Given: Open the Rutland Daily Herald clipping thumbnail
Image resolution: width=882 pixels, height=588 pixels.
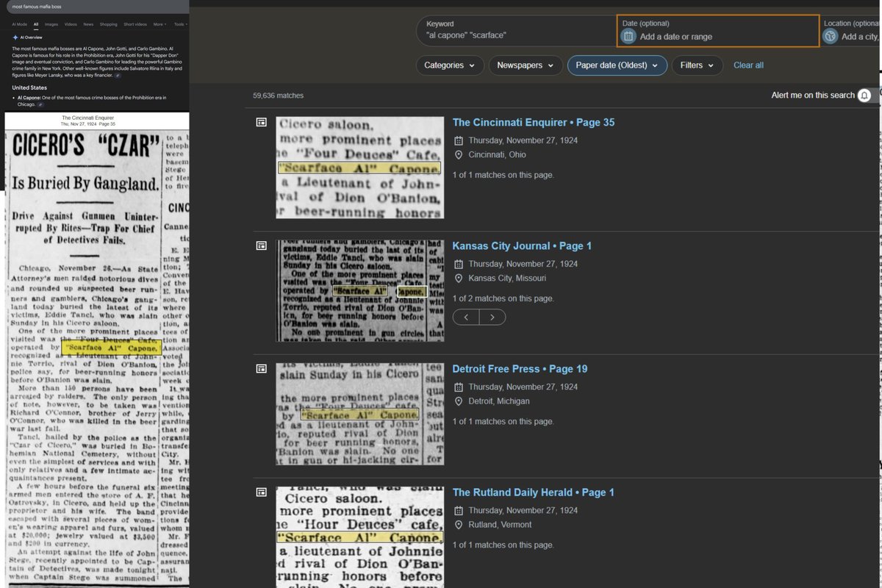Looking at the screenshot, I should pyautogui.click(x=359, y=537).
